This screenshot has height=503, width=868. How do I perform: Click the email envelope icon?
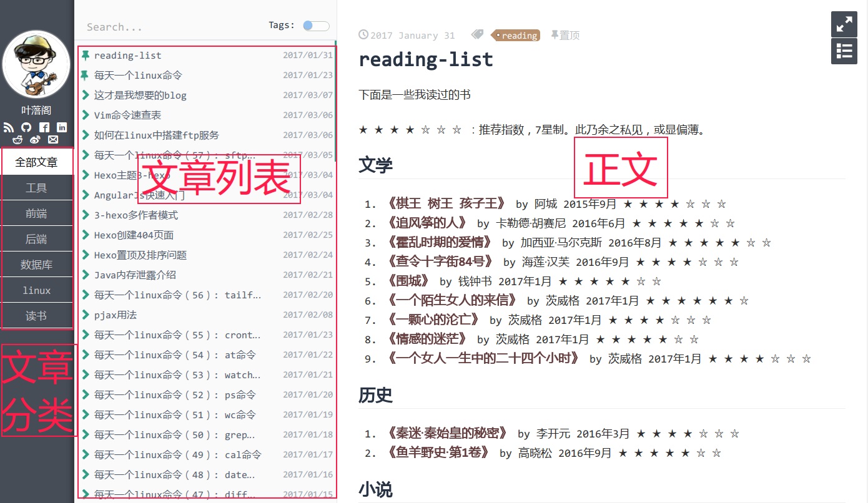[53, 139]
